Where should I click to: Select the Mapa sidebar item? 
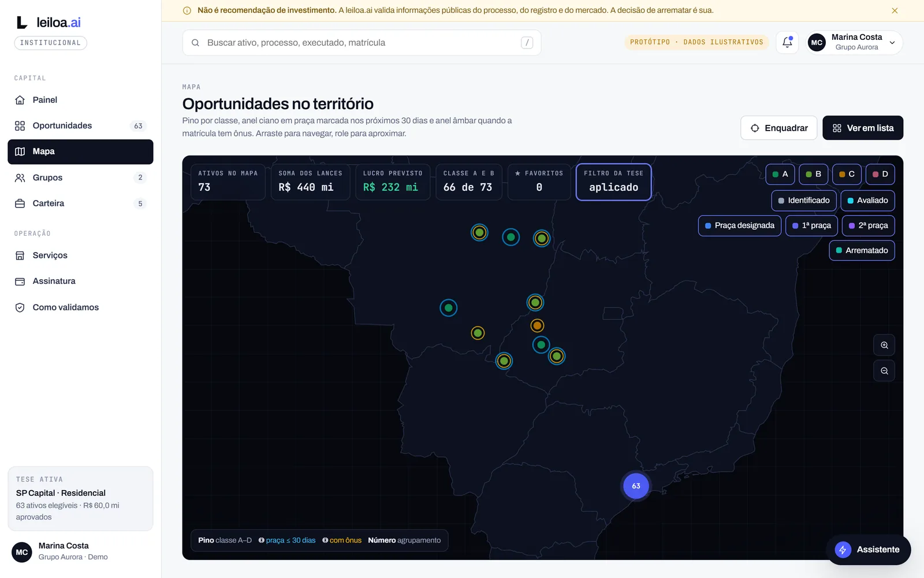[x=80, y=151]
